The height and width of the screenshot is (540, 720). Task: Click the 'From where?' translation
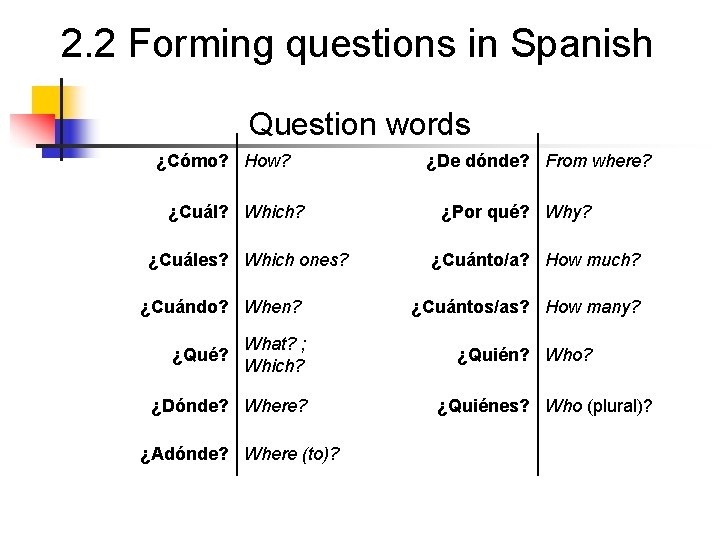(598, 161)
